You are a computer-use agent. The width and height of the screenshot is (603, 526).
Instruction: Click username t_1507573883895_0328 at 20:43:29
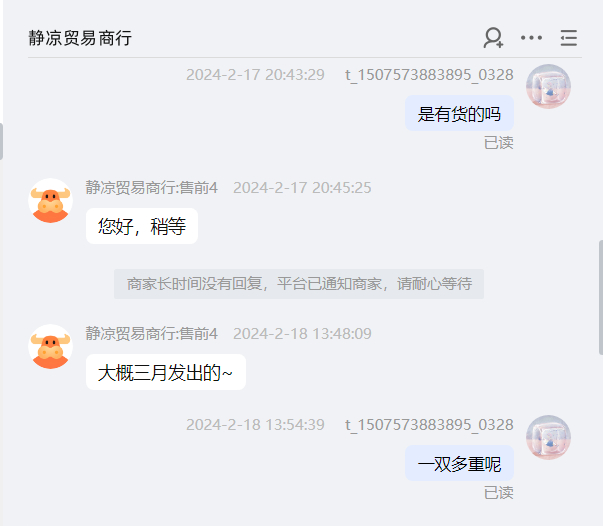[429, 75]
